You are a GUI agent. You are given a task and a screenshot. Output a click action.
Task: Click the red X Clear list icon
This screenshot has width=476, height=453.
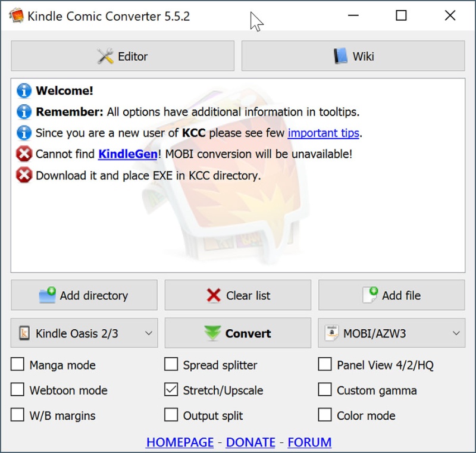pyautogui.click(x=214, y=295)
